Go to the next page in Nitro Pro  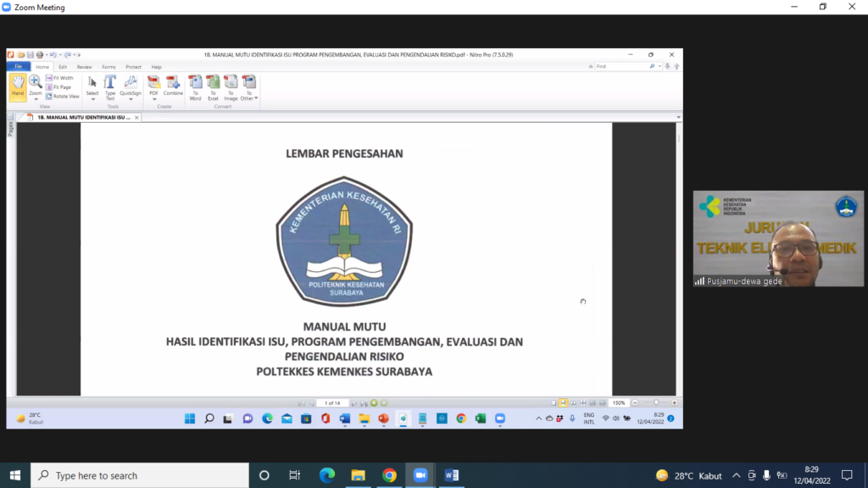[x=353, y=402]
